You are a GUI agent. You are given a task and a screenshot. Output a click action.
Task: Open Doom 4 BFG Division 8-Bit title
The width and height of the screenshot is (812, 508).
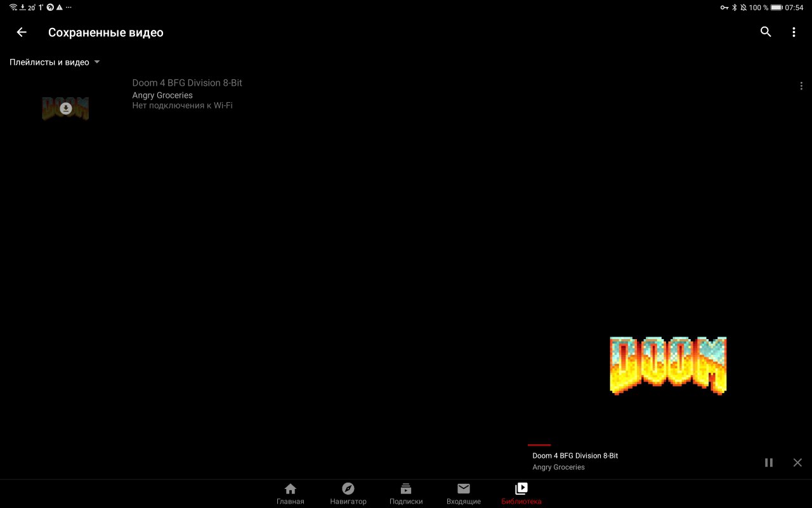coord(187,83)
